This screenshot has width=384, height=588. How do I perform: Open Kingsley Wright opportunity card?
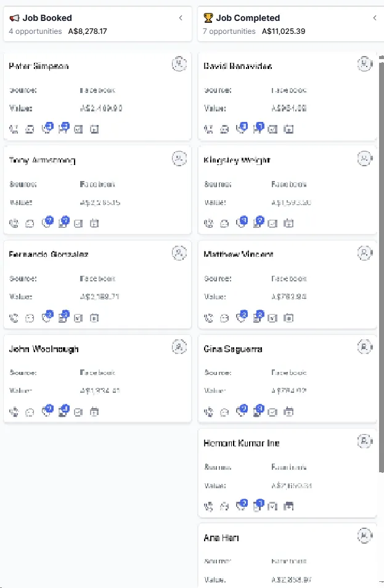click(x=287, y=190)
